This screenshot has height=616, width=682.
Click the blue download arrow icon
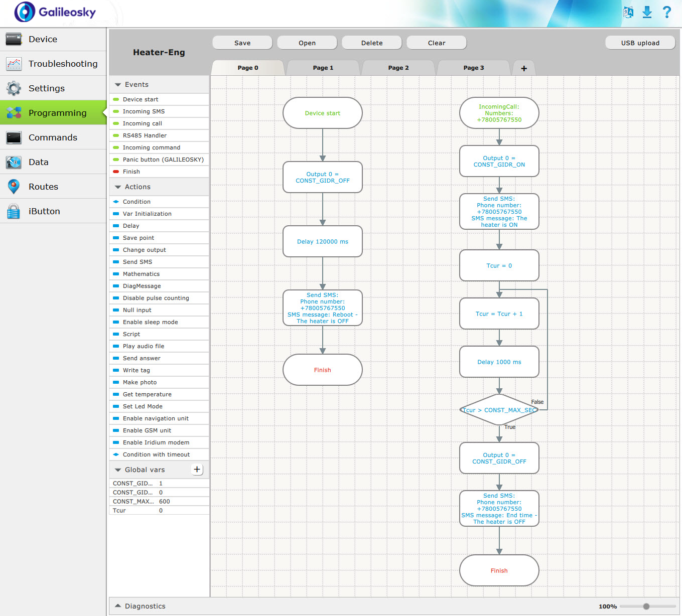pos(647,12)
